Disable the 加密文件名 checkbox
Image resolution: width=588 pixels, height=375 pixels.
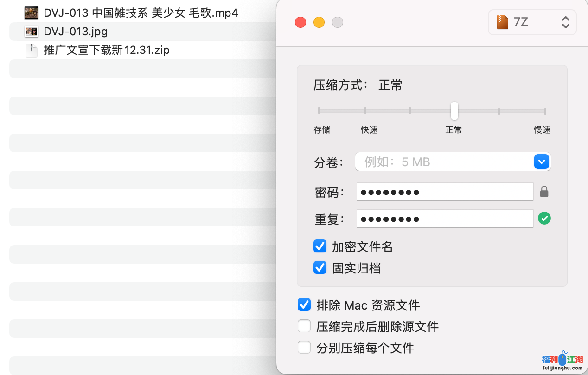(320, 246)
